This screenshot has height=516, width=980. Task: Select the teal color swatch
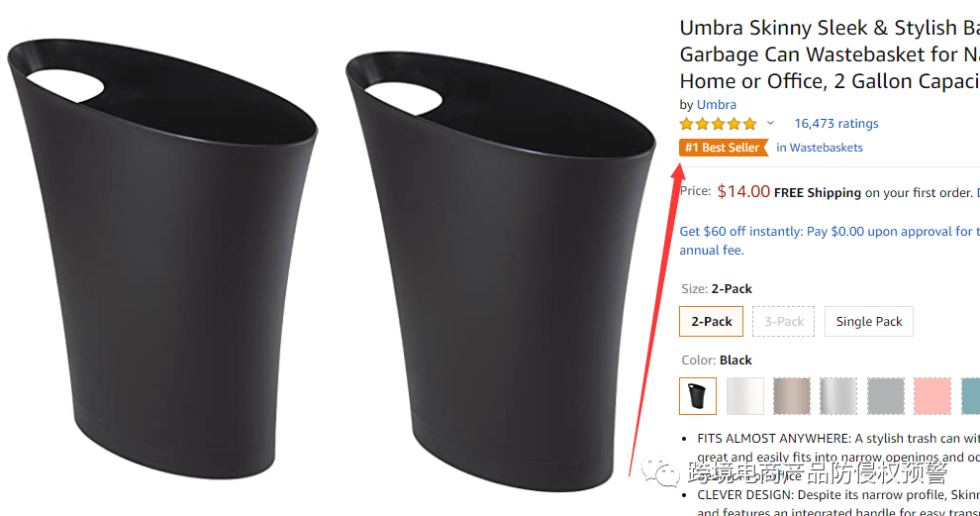click(x=970, y=396)
